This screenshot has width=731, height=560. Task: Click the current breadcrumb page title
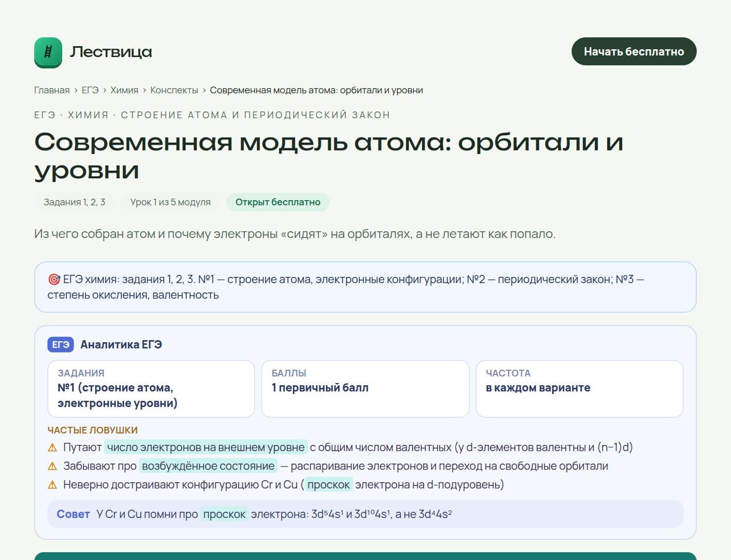[316, 90]
